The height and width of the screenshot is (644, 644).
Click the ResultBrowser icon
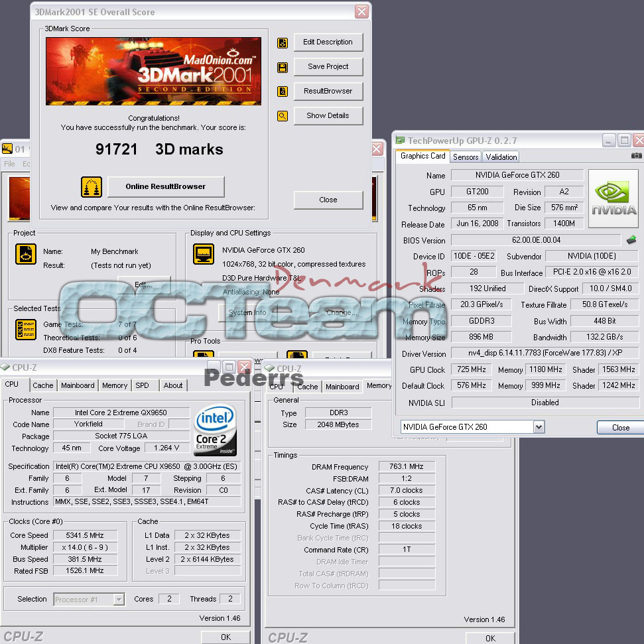click(x=283, y=91)
